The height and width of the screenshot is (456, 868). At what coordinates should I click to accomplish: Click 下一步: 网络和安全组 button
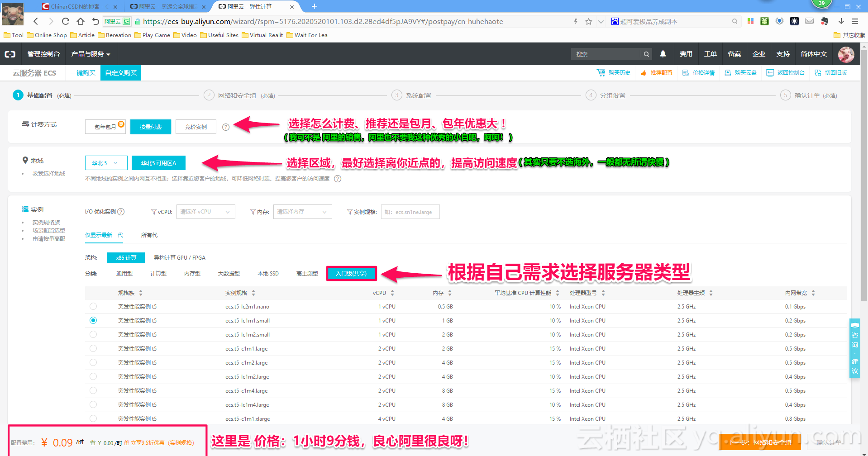point(760,442)
